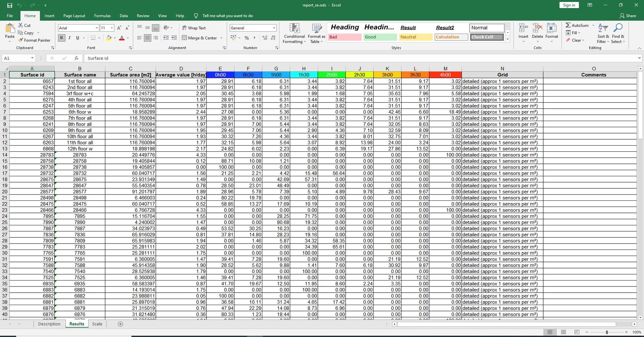Expand the Name Box dropdown arrow
Image resolution: width=644 pixels, height=337 pixels.
pos(32,58)
